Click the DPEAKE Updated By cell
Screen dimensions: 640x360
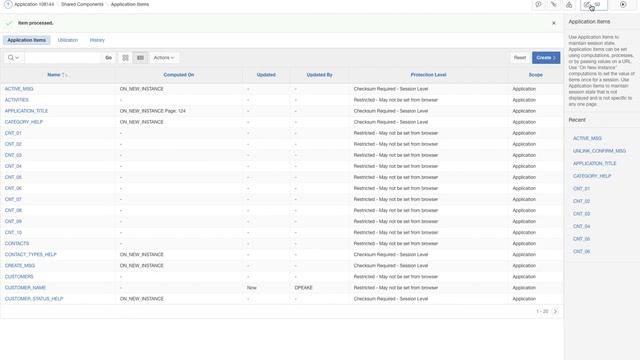tap(303, 288)
